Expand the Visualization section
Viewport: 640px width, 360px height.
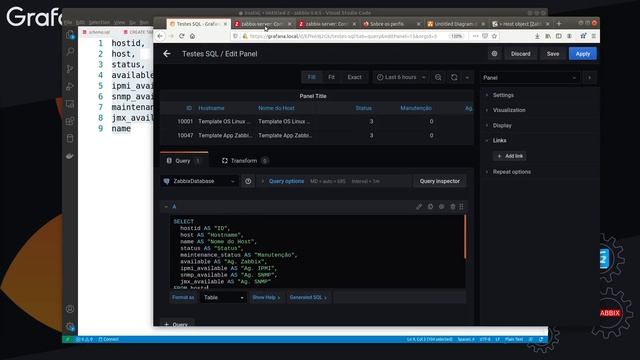click(x=509, y=110)
